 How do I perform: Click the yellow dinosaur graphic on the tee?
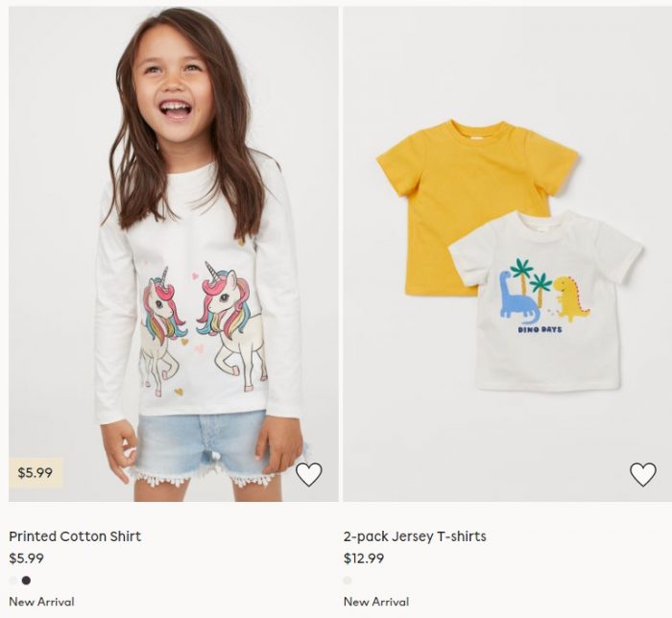pos(571,299)
